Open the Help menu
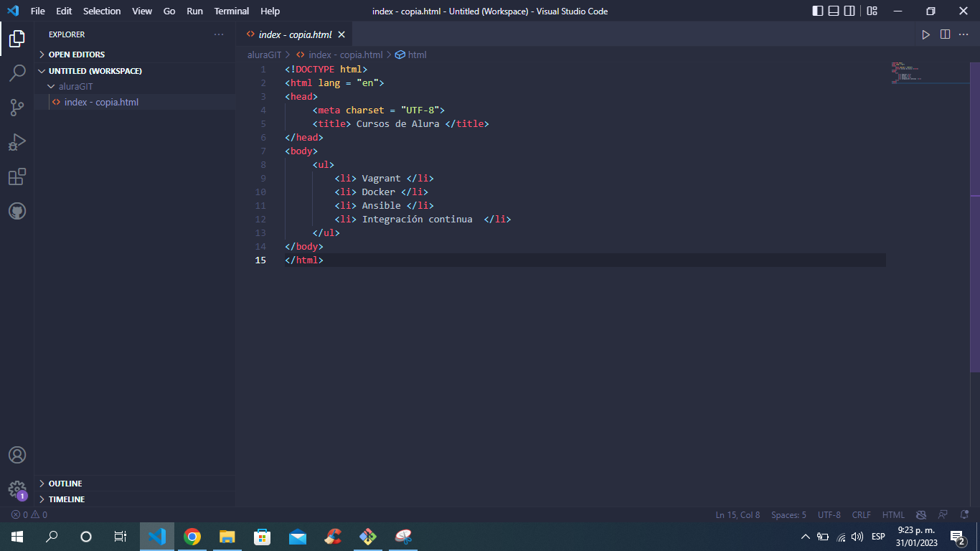 pyautogui.click(x=270, y=11)
